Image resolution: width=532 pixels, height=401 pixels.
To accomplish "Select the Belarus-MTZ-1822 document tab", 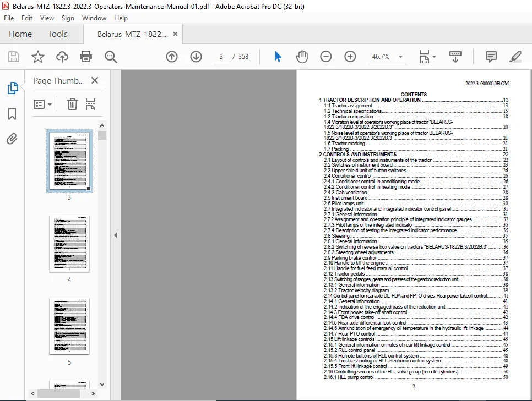I will pyautogui.click(x=133, y=34).
